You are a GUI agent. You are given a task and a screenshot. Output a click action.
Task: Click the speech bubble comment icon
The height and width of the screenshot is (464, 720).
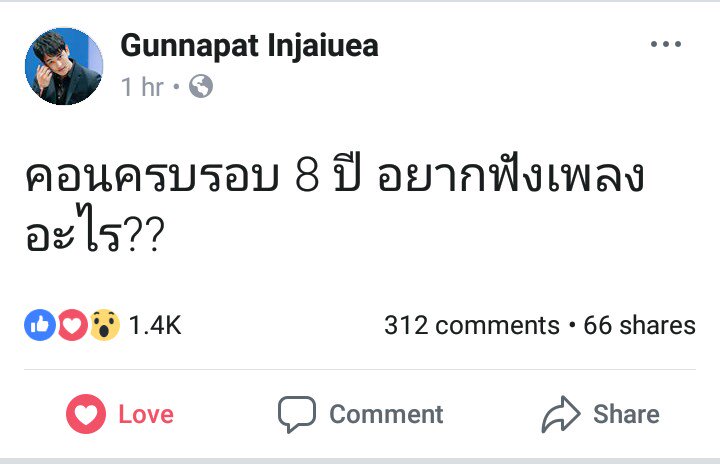point(296,414)
